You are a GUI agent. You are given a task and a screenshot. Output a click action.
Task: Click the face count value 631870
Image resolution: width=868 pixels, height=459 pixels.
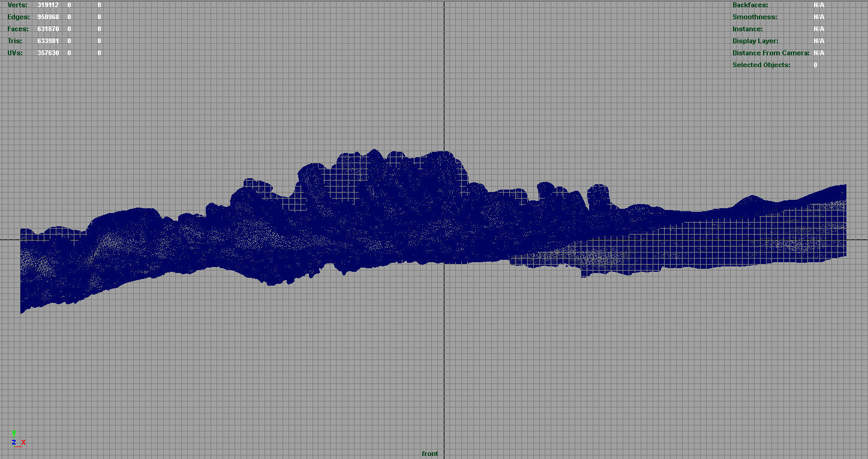click(48, 29)
